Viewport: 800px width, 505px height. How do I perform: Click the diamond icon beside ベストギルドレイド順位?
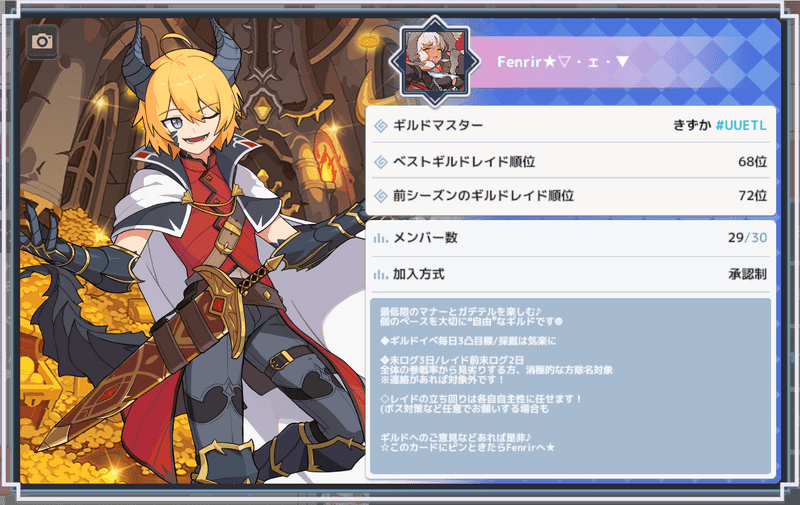click(x=381, y=162)
